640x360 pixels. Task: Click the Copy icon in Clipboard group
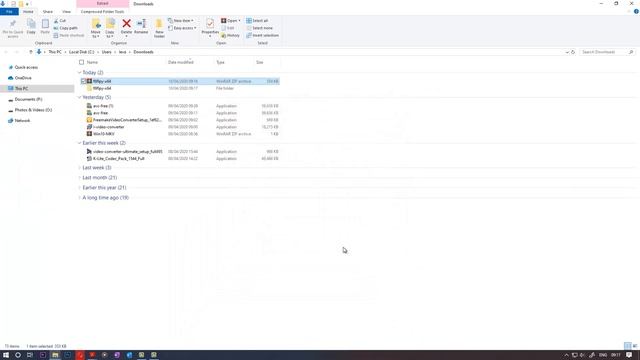click(31, 24)
